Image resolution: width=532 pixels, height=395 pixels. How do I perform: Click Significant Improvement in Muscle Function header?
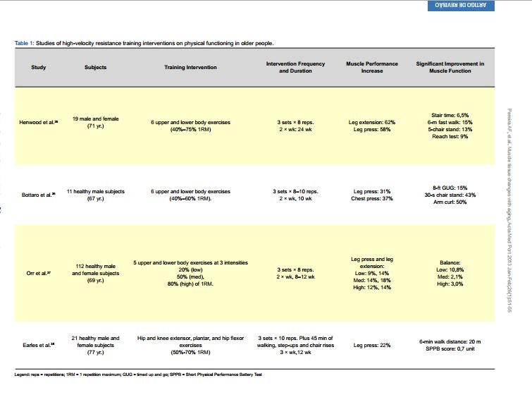point(450,68)
